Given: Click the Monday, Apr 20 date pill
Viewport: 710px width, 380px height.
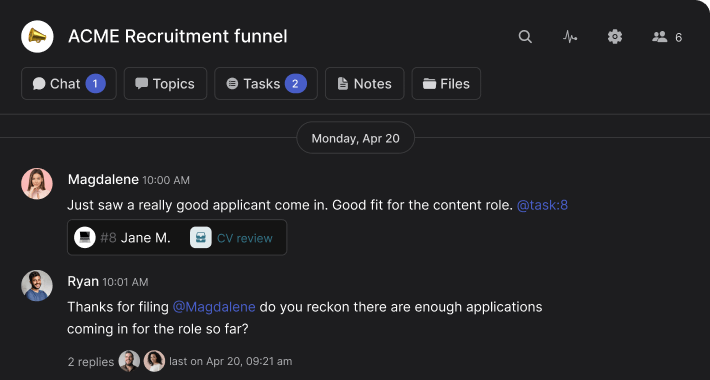Looking at the screenshot, I should [355, 138].
